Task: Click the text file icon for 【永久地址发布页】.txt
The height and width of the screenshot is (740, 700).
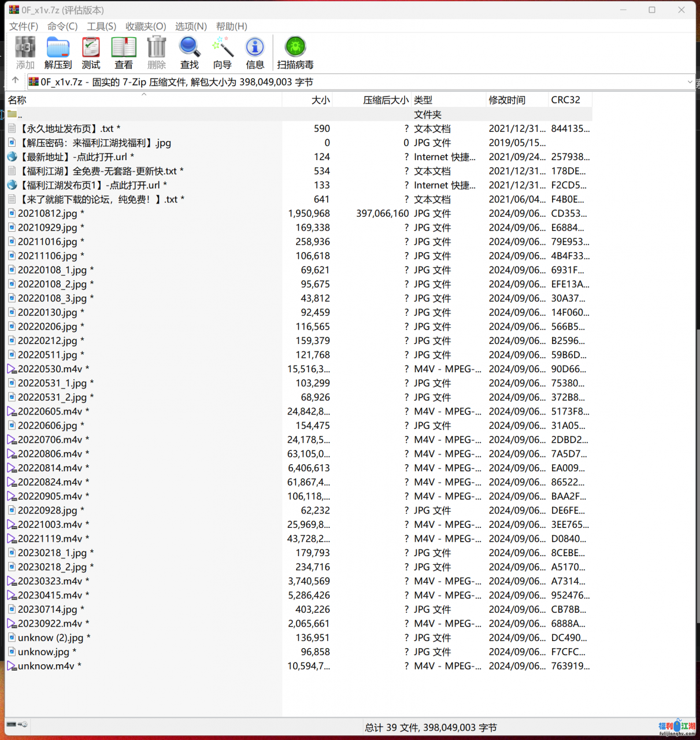Action: 12,128
